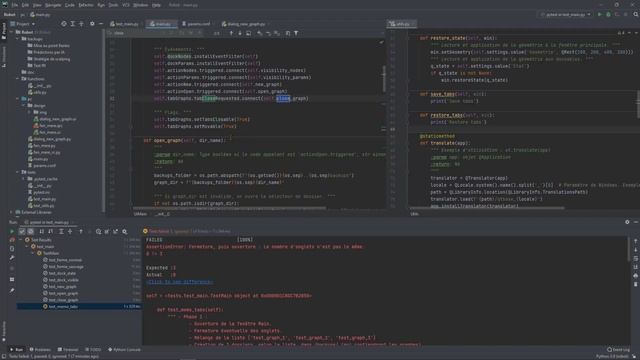Open the Terminal tool window button
The image size is (640, 360).
click(x=68, y=350)
